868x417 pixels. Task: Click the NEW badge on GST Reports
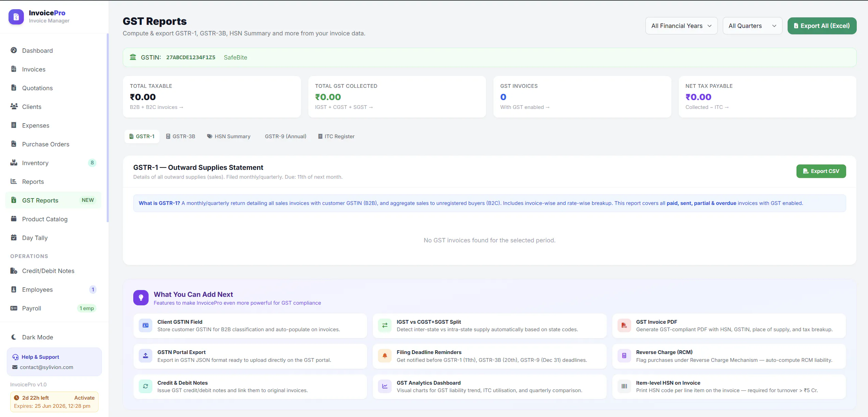pyautogui.click(x=88, y=200)
